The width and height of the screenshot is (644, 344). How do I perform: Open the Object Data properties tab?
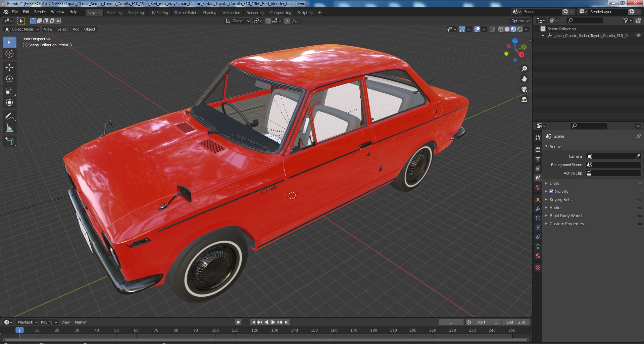tap(538, 246)
